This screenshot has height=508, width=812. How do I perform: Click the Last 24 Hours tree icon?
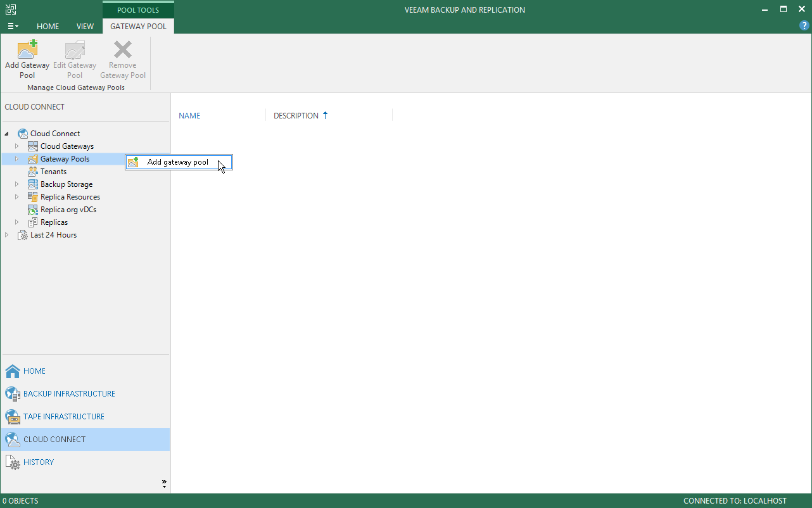[23, 235]
